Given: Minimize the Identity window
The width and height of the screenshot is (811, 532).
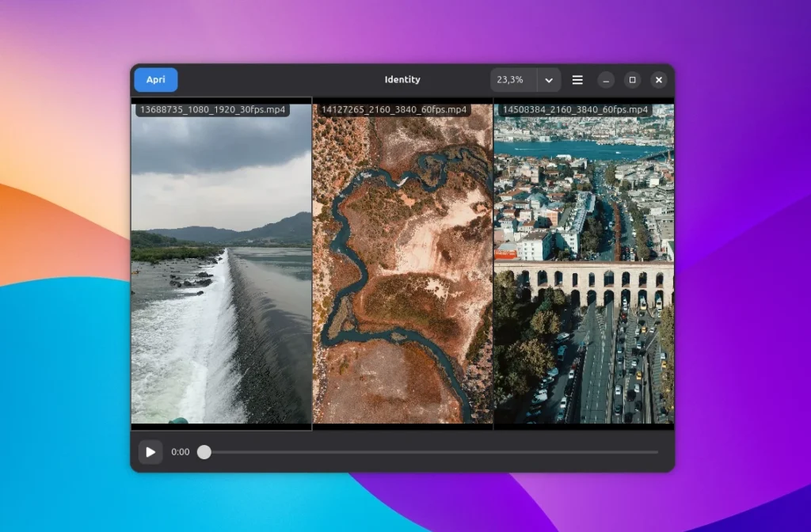Looking at the screenshot, I should (x=606, y=80).
